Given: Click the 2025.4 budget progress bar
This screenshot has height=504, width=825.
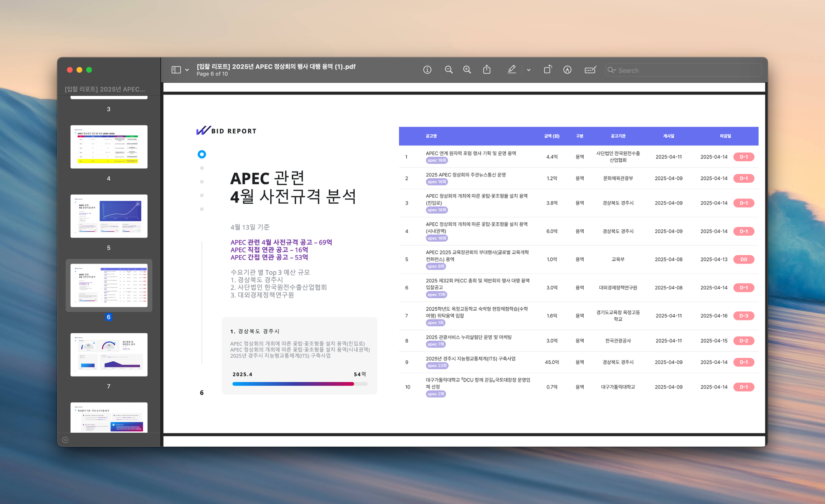Looking at the screenshot, I should (x=299, y=384).
